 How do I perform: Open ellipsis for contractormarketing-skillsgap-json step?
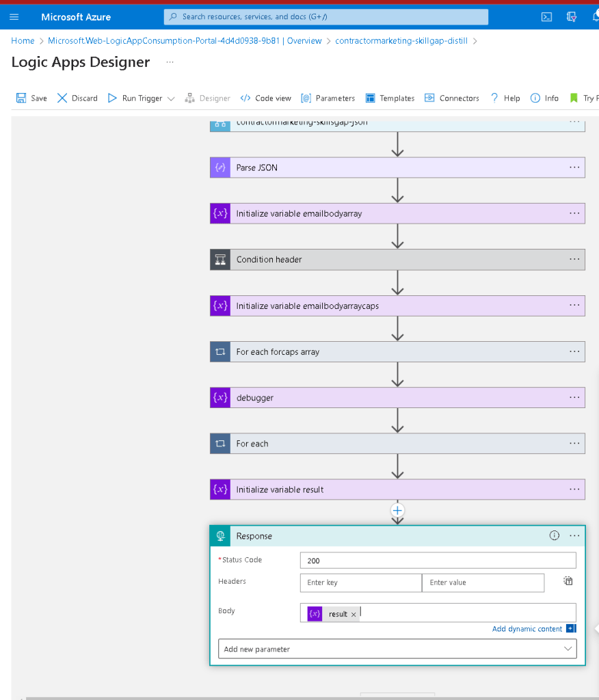point(574,122)
